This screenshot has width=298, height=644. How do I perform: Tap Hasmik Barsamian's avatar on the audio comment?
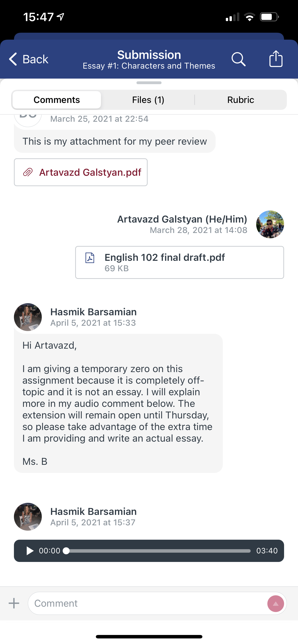point(28,516)
